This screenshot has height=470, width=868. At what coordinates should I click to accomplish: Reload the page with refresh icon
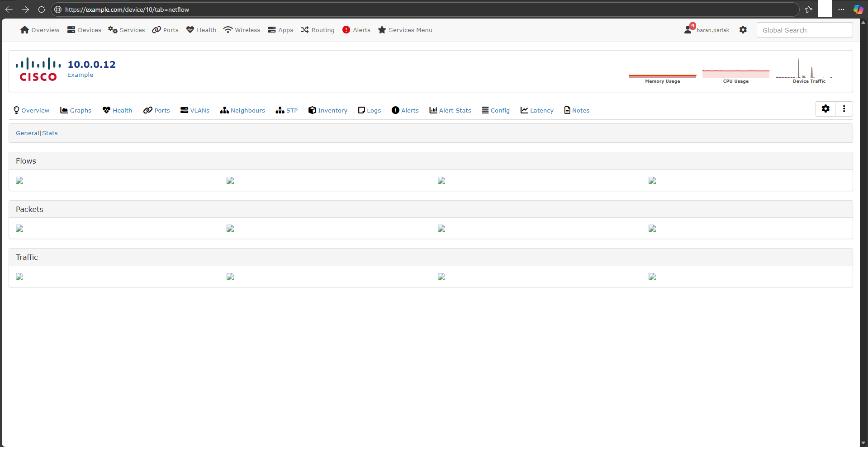click(x=42, y=9)
